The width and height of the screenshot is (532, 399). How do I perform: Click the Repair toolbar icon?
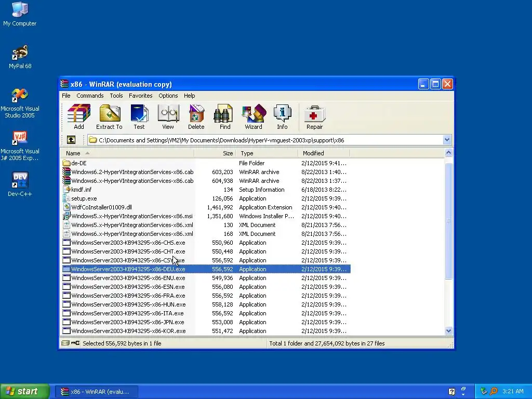pos(314,117)
